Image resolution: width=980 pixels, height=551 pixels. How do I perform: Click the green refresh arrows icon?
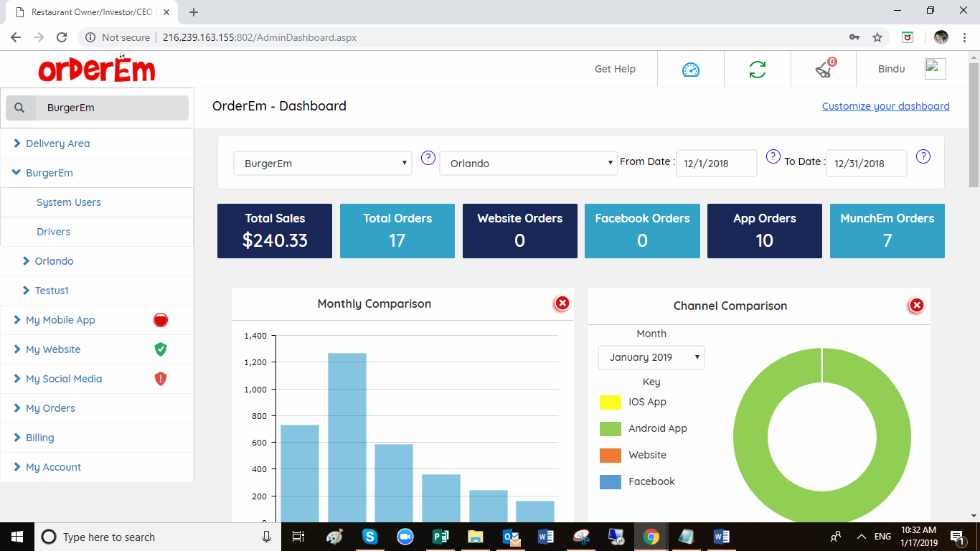pos(757,70)
